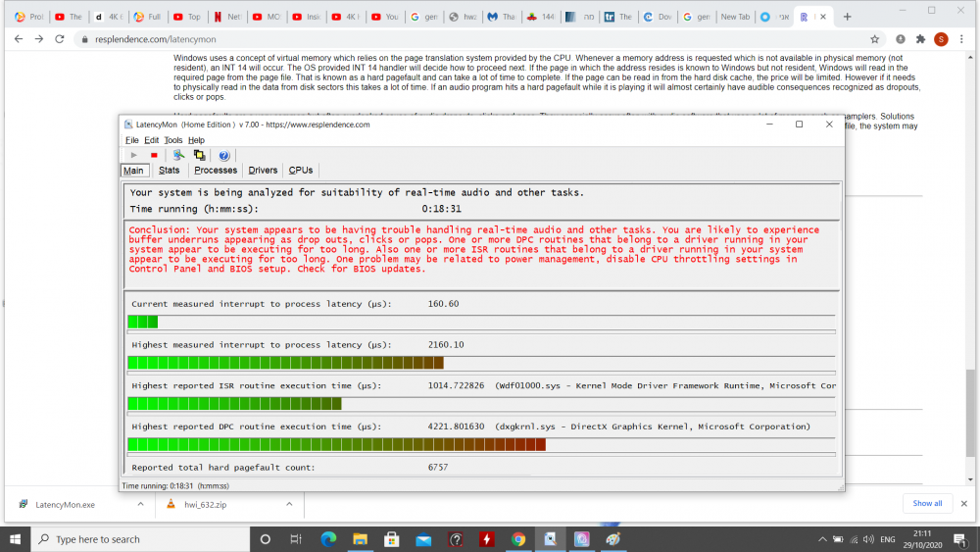Open Task View on the taskbar
Viewport: 980px width, 552px height.
[x=296, y=539]
